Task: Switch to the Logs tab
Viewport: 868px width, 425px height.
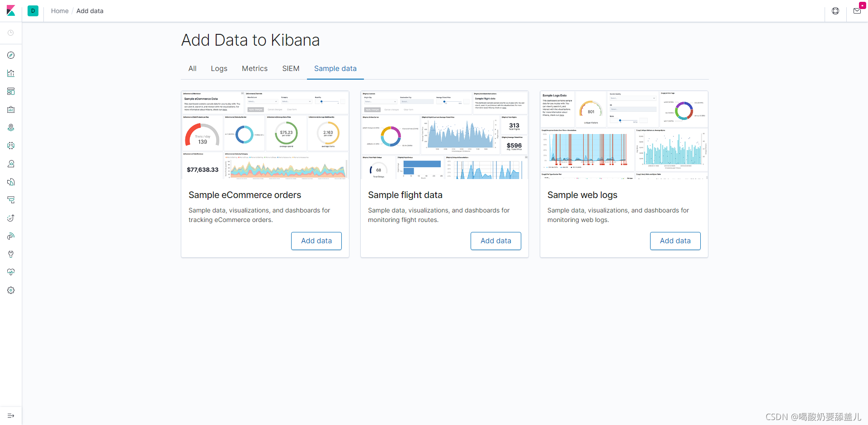Action: (219, 69)
